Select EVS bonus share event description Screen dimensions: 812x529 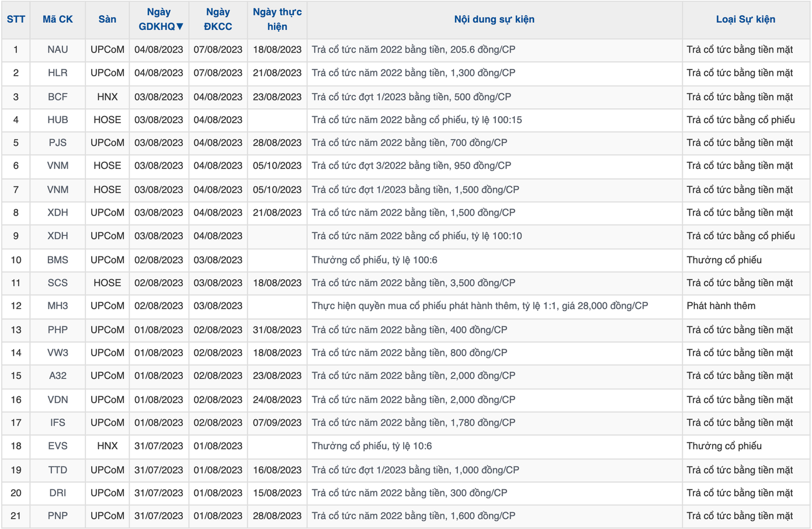372,446
